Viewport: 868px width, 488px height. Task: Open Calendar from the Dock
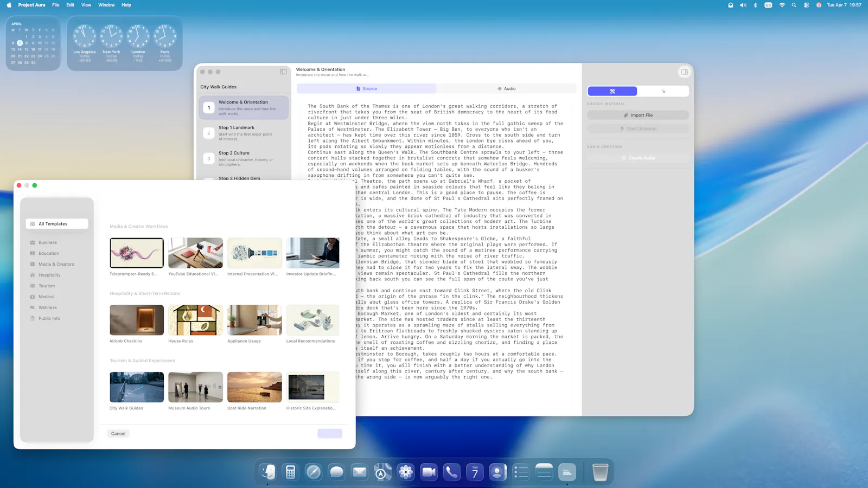coord(475,472)
